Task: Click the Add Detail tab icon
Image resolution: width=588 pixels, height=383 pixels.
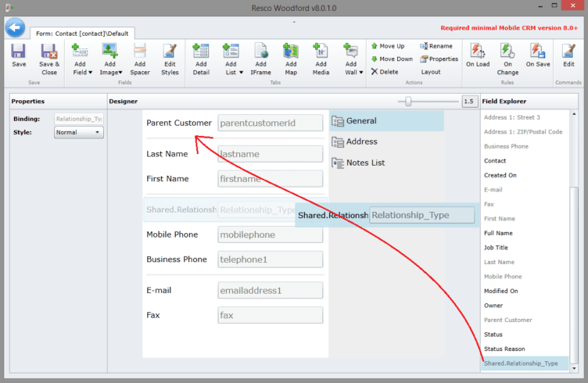Action: pyautogui.click(x=201, y=53)
